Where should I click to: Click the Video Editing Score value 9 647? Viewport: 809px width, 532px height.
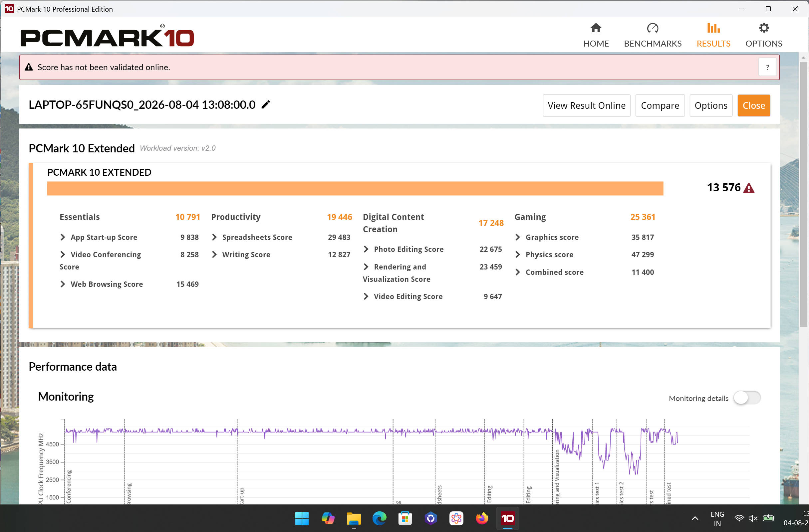point(492,296)
